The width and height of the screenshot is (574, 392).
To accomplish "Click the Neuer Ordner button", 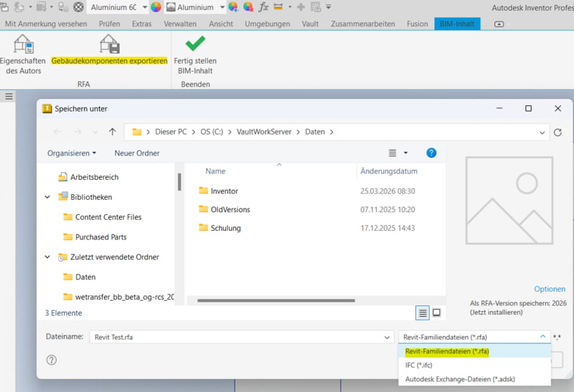I will coord(137,153).
